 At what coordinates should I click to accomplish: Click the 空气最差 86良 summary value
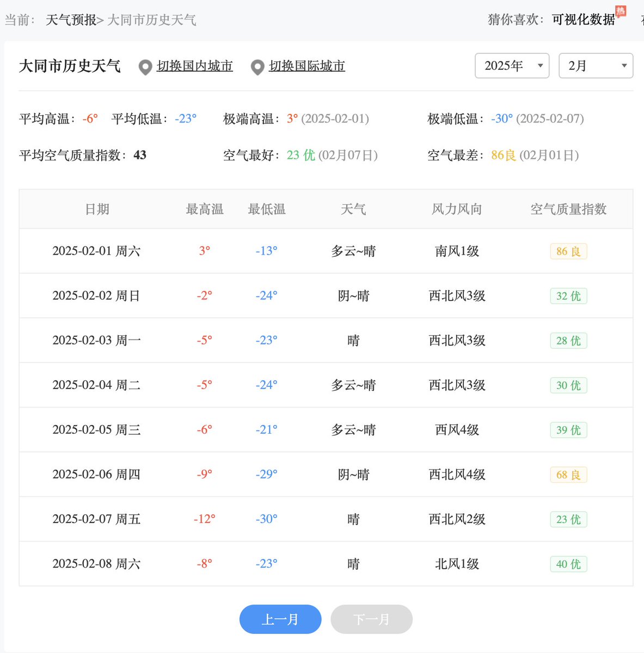tap(504, 155)
